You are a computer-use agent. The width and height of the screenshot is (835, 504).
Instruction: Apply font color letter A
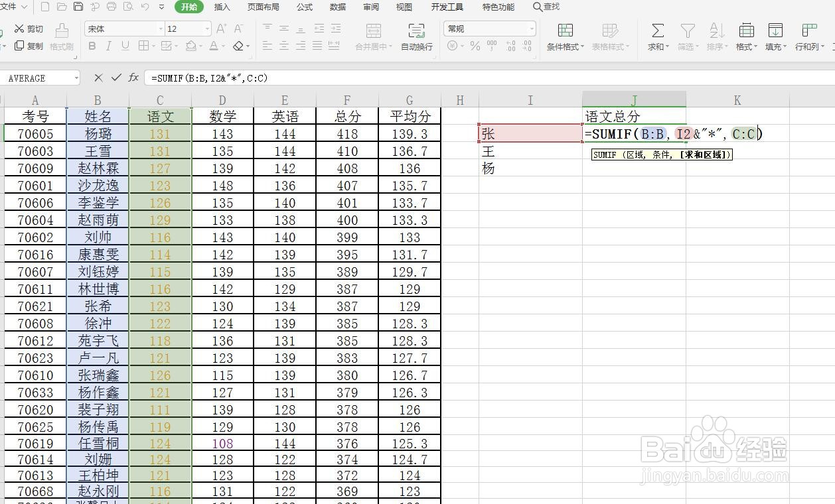click(213, 46)
